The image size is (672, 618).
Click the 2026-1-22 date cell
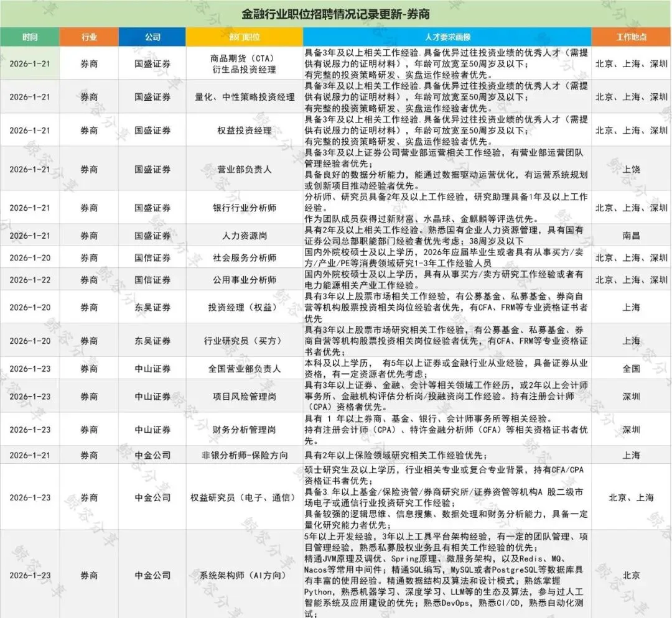pyautogui.click(x=30, y=280)
